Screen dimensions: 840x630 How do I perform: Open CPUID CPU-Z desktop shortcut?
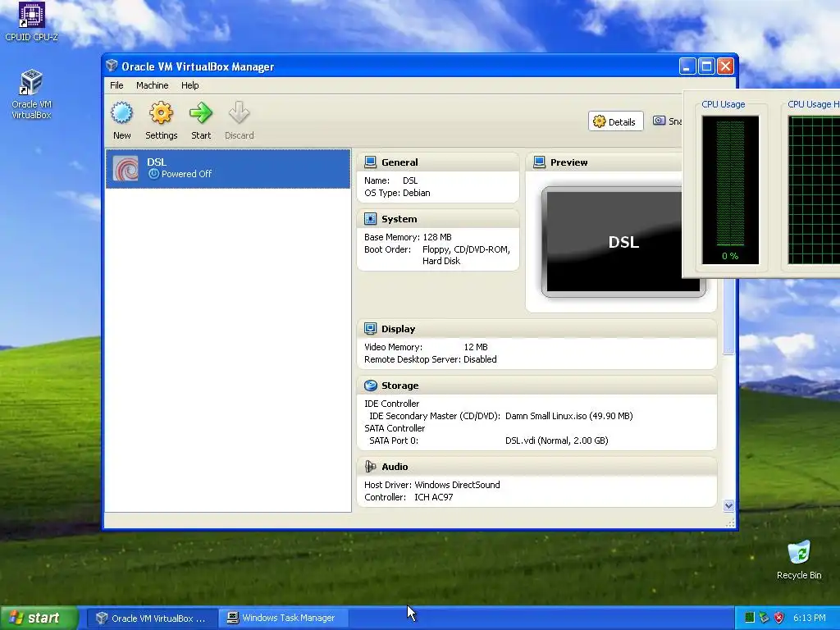(x=32, y=21)
